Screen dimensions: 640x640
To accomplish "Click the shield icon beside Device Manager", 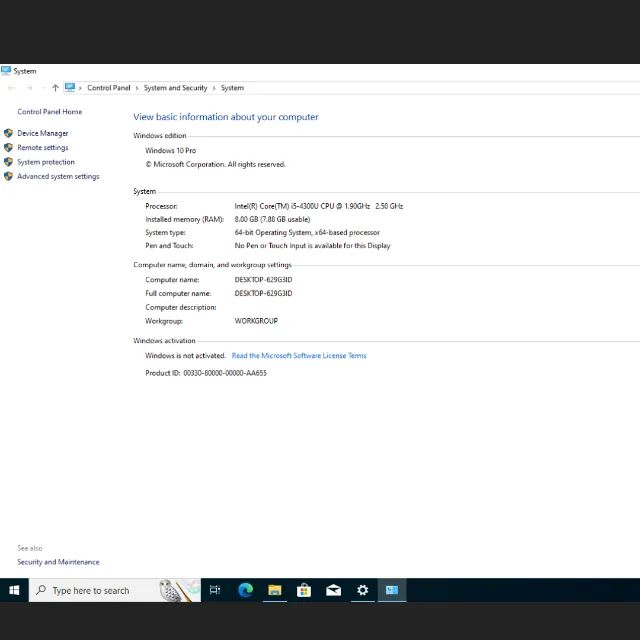I will [x=9, y=133].
